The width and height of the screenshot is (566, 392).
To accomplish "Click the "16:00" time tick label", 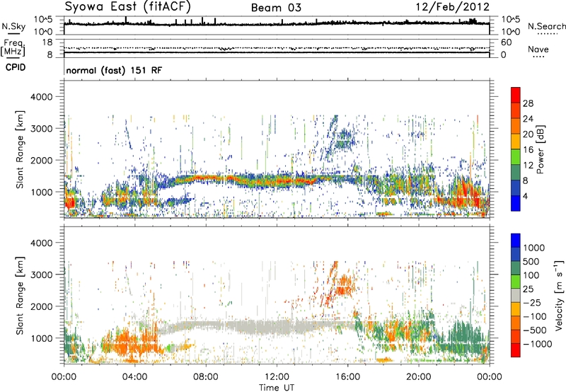I will click(x=347, y=377).
